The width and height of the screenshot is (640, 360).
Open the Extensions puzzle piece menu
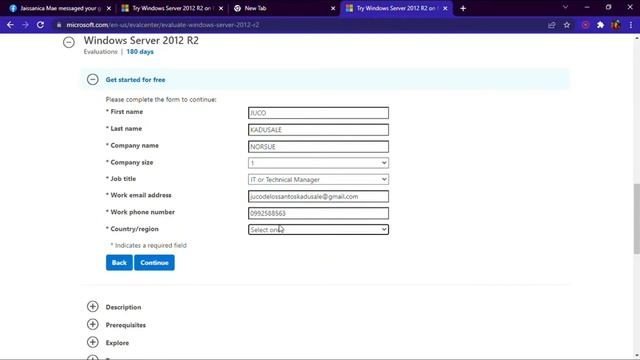pyautogui.click(x=600, y=25)
